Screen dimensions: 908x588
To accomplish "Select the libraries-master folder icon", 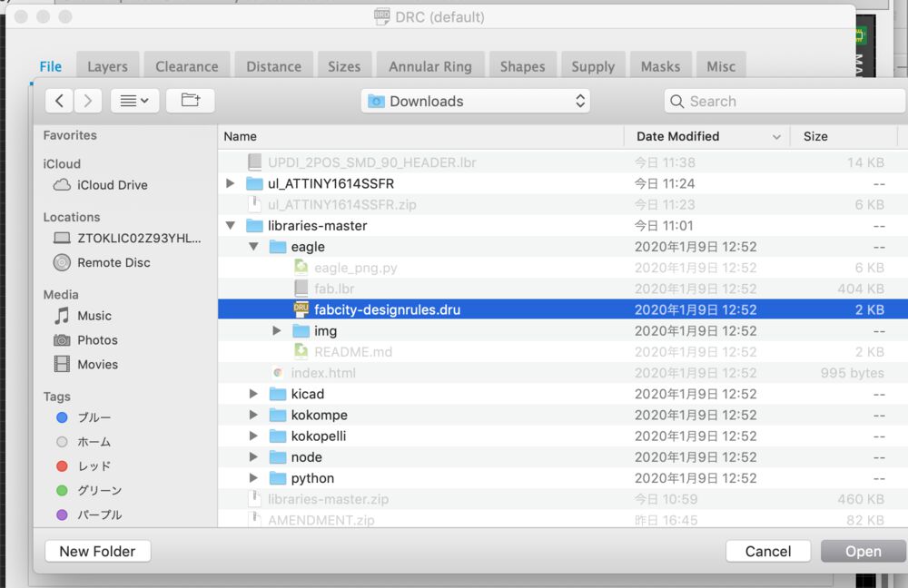I will 255,226.
